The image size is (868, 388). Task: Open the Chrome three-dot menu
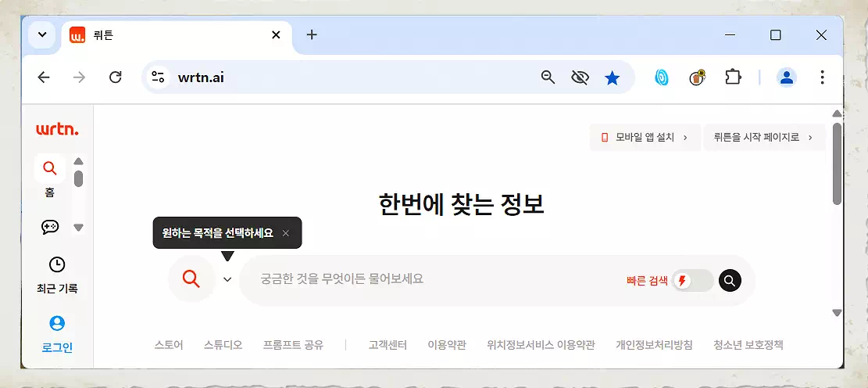click(x=822, y=77)
